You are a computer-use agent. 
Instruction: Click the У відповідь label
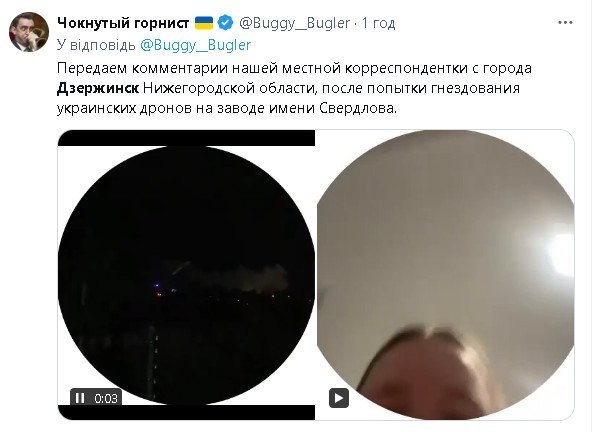[96, 45]
